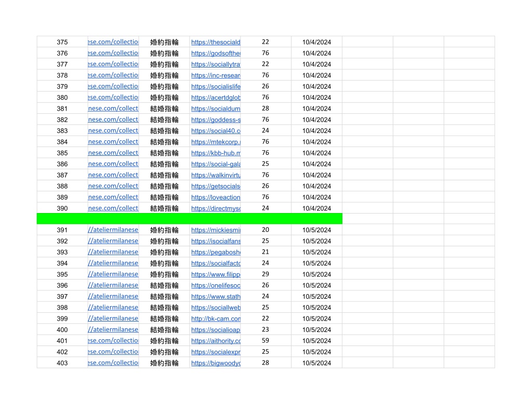Screen dimensions: 532x411
Task: Open the ese.com/collection link in row 403
Action: coord(113,363)
